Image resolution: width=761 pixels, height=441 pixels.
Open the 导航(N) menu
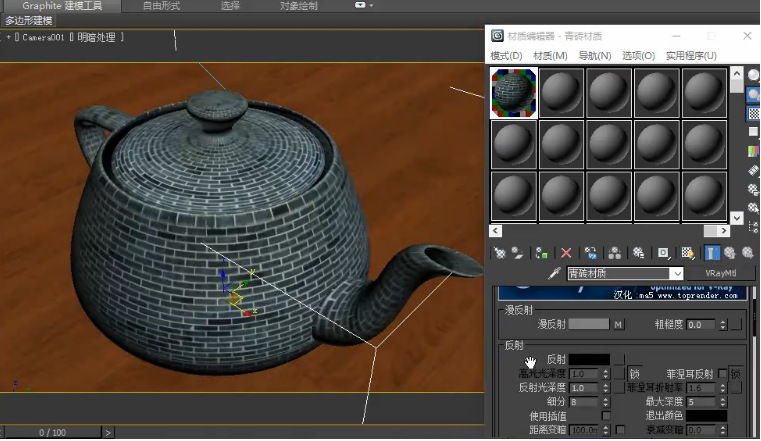point(595,56)
